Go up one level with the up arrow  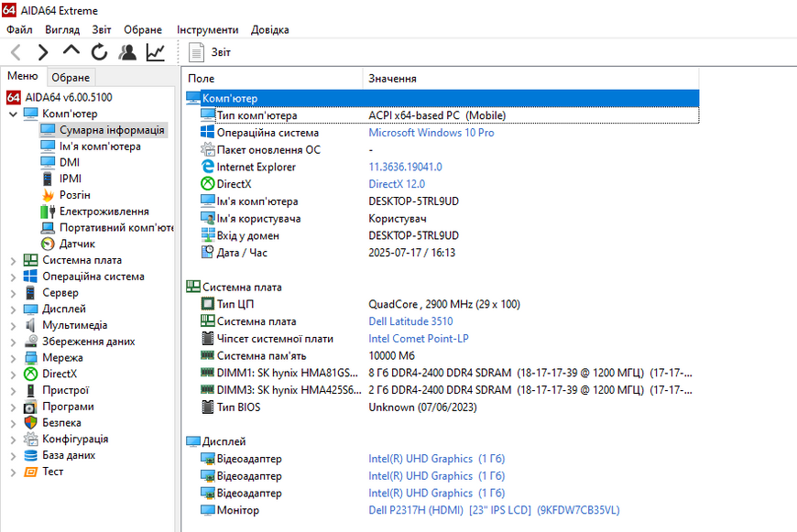click(x=71, y=50)
